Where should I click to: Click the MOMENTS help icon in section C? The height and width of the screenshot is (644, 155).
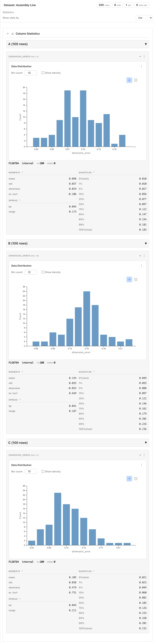22,571
